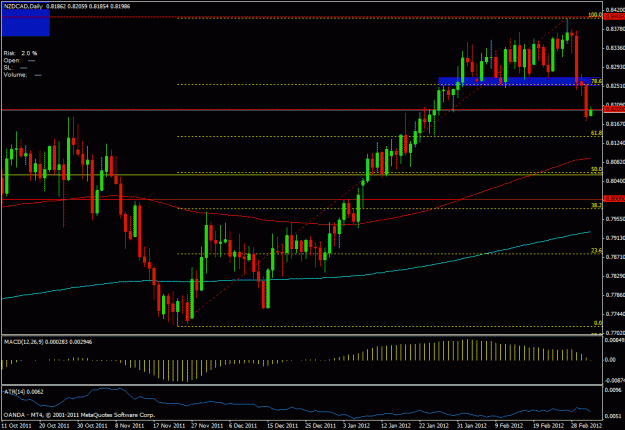Screen dimensions: 625x430
Task: Click the blue support zone rectangle near 78.6
Action: [519, 81]
